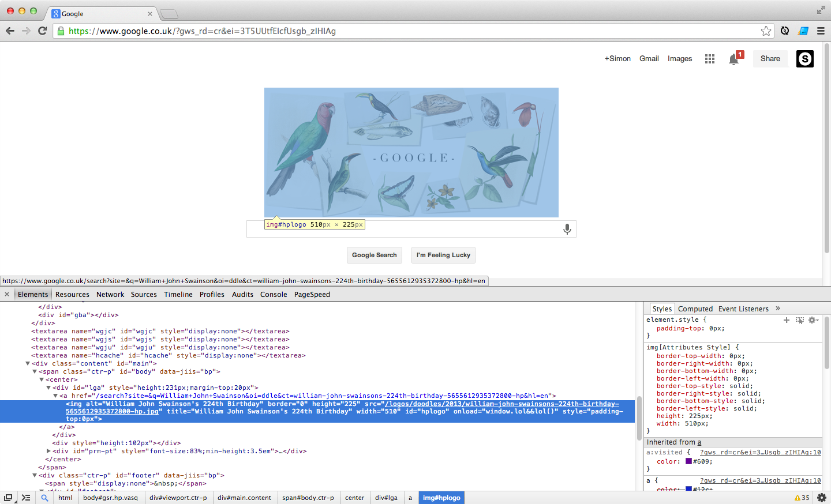Image resolution: width=831 pixels, height=504 pixels.
Task: Enter fullscreen using the window arrows
Action: (821, 10)
